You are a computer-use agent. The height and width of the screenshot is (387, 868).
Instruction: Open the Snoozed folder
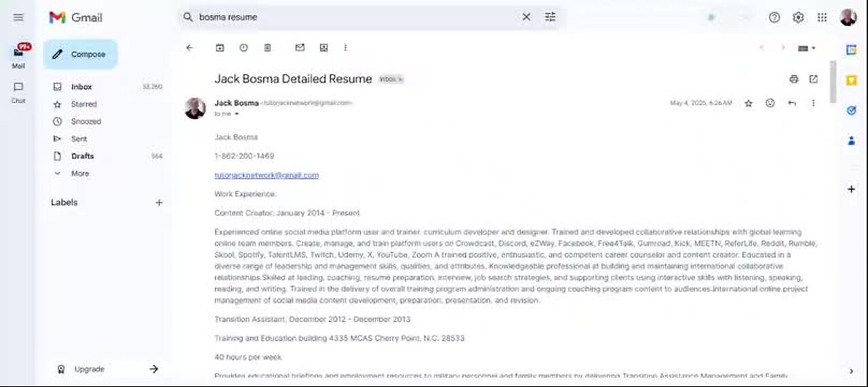click(x=86, y=121)
